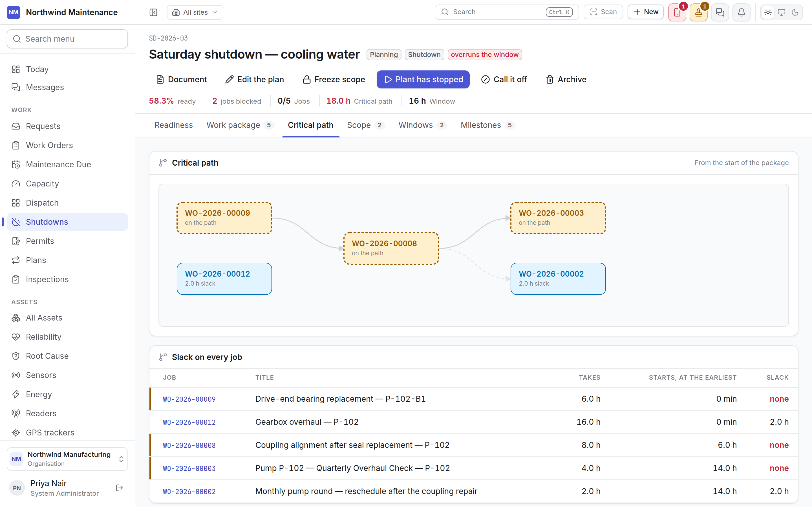Collapse the sidebar panel icon
Screen dimensions: 812x507
pos(153,12)
